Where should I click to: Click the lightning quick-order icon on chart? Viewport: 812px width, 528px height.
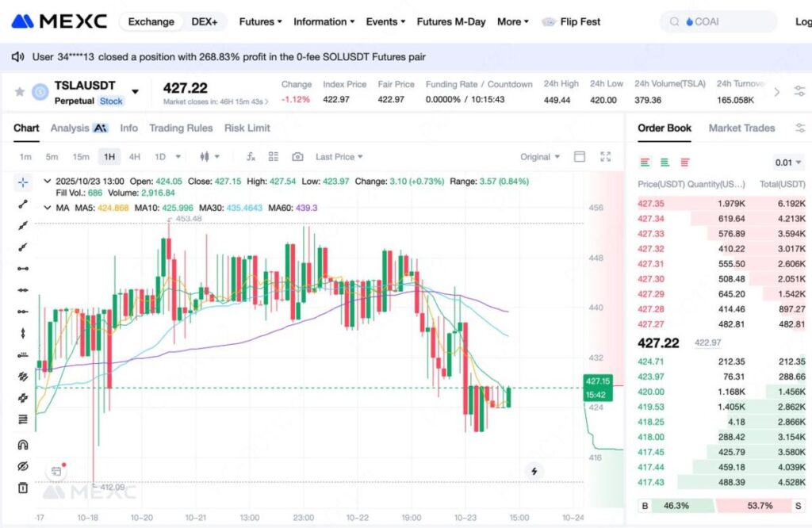click(x=534, y=472)
